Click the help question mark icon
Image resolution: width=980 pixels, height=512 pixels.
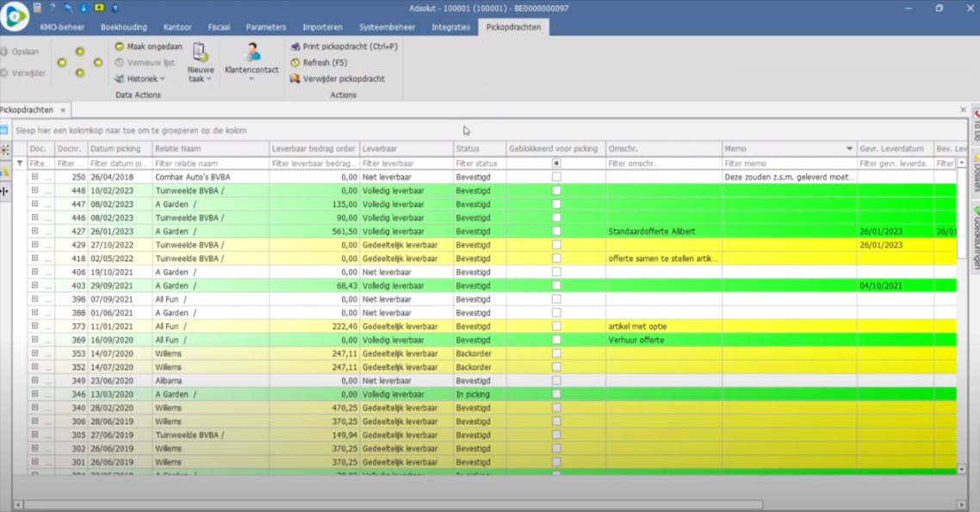tap(53, 8)
